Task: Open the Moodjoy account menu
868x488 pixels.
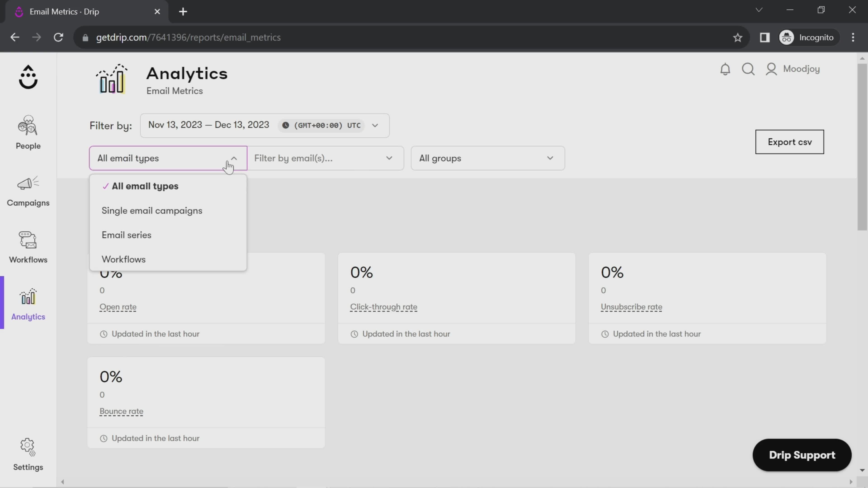Action: pyautogui.click(x=793, y=69)
